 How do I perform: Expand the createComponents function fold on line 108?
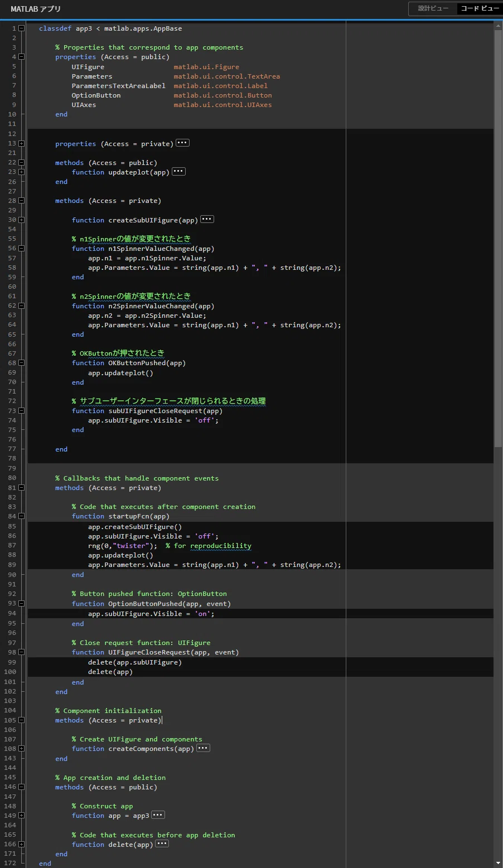click(22, 748)
